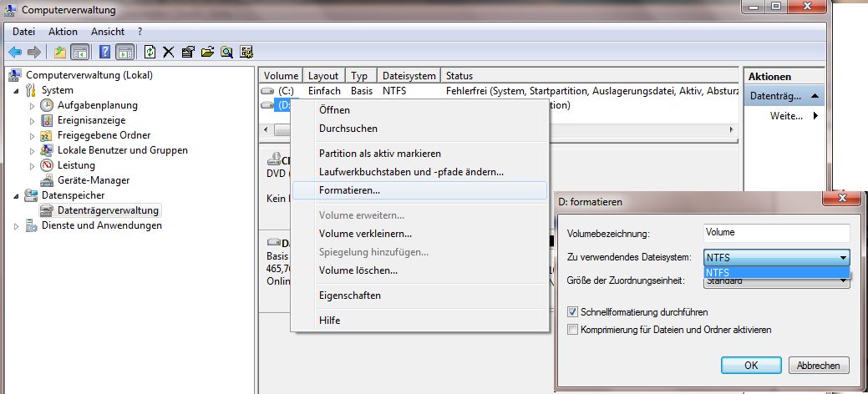Expand the Freigegebene Ordner node arrow
Screen dimensions: 868x394
pyautogui.click(x=32, y=135)
